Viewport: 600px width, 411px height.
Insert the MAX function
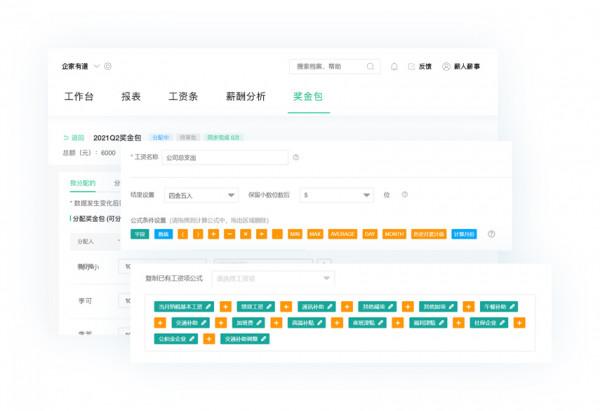[315, 234]
